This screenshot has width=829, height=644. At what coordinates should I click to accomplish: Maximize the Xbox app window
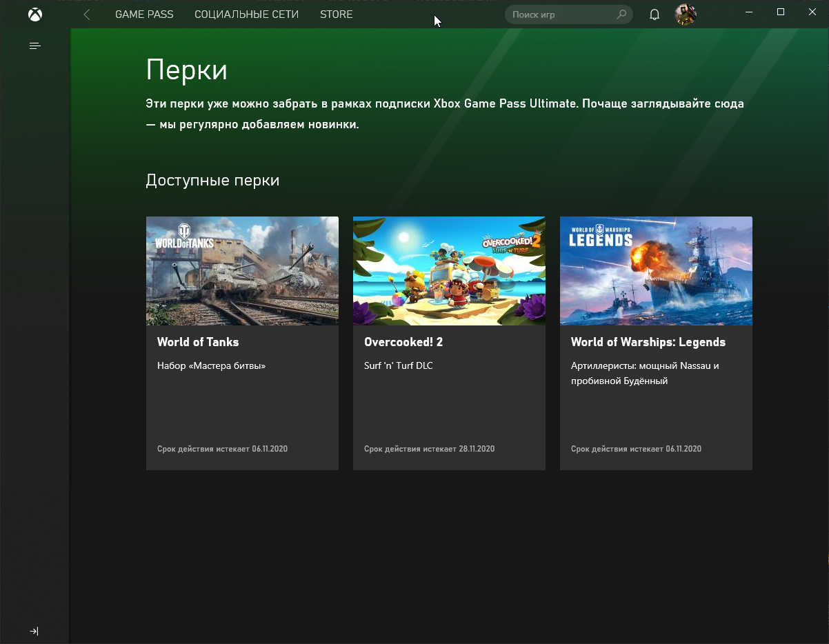(781, 12)
